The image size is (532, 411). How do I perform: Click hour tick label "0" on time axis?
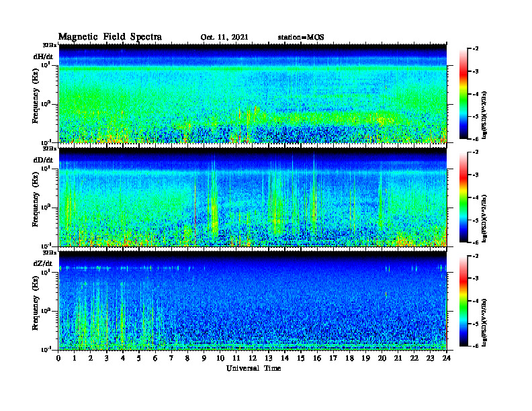(58, 359)
